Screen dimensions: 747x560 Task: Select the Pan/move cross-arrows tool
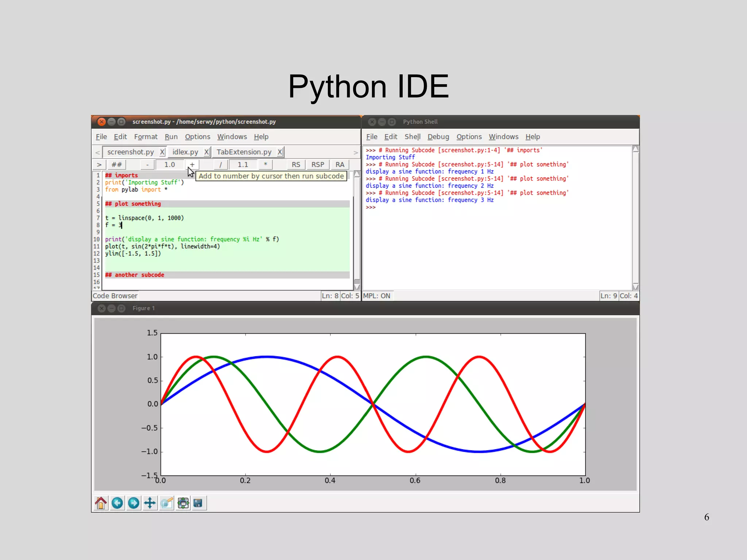tap(150, 503)
